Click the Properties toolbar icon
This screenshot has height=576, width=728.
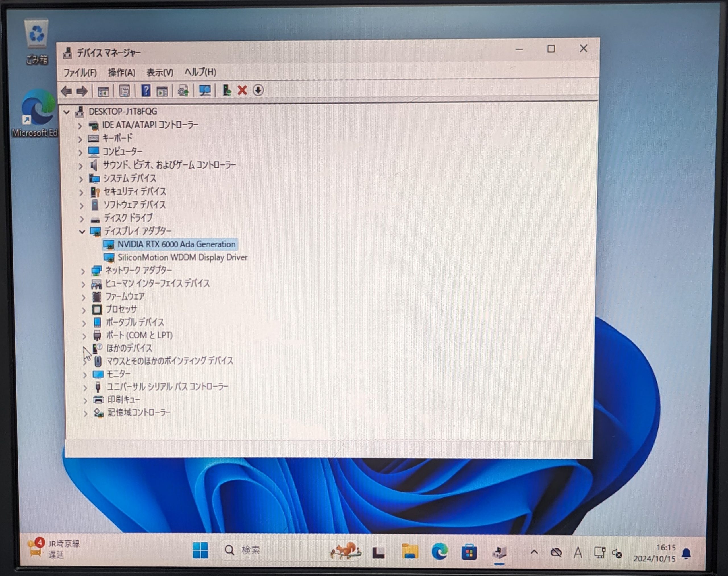pyautogui.click(x=125, y=91)
